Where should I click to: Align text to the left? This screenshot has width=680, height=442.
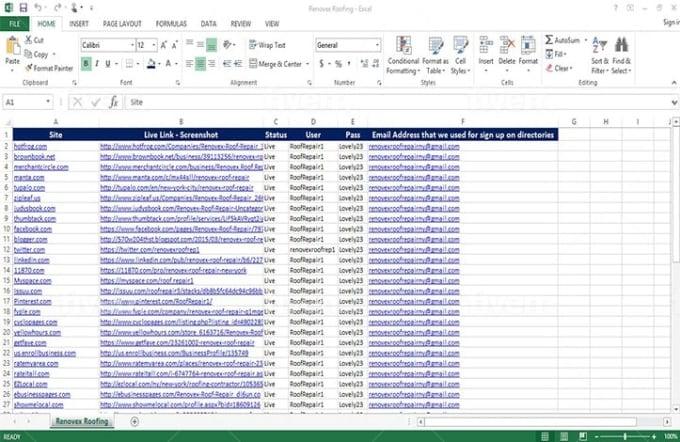tap(190, 64)
